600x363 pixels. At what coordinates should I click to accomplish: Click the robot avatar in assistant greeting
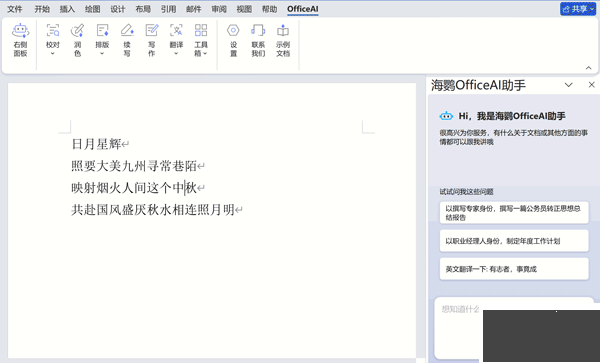coord(446,116)
